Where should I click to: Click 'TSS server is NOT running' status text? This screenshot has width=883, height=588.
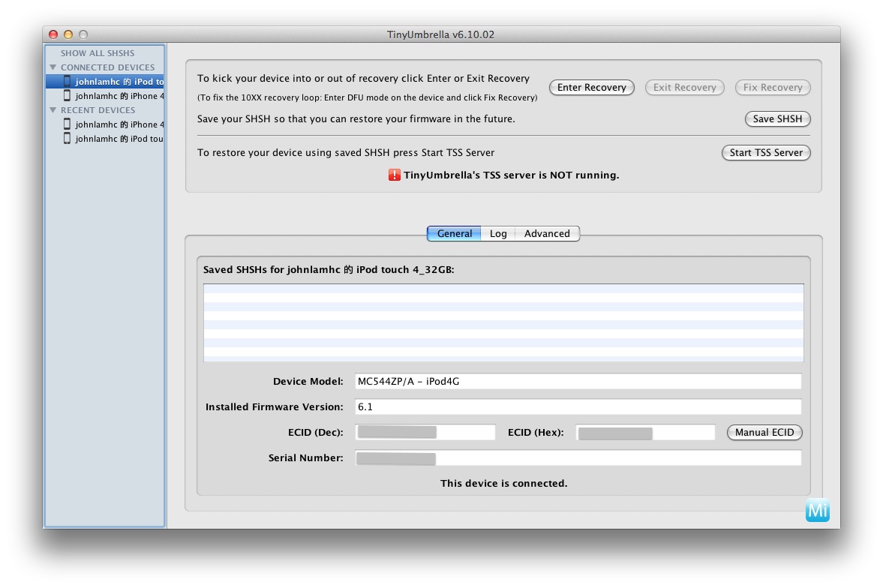pyautogui.click(x=512, y=175)
